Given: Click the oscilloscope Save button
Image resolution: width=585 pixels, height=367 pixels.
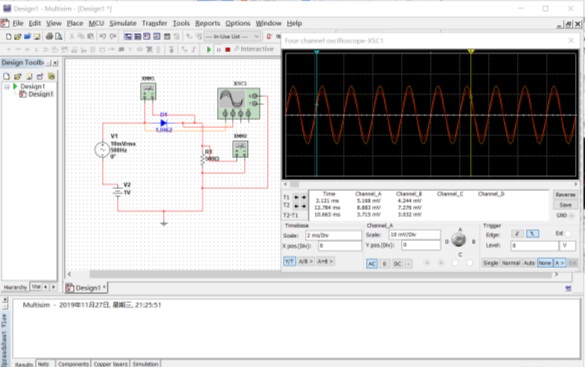Looking at the screenshot, I should click(565, 205).
